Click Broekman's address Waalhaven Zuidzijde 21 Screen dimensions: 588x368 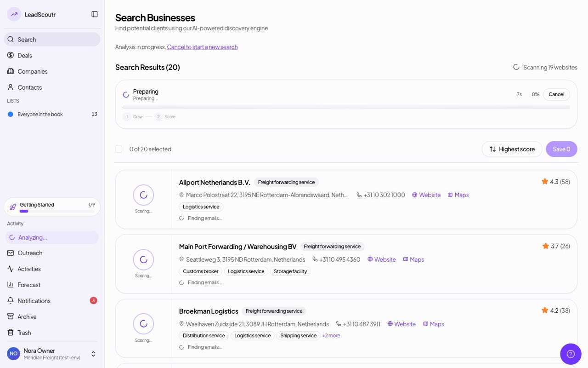(254, 324)
